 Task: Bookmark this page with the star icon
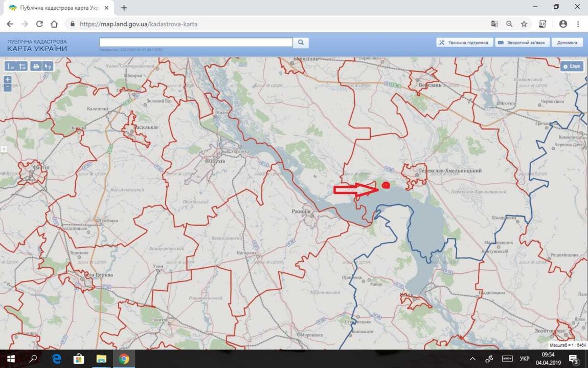(524, 24)
